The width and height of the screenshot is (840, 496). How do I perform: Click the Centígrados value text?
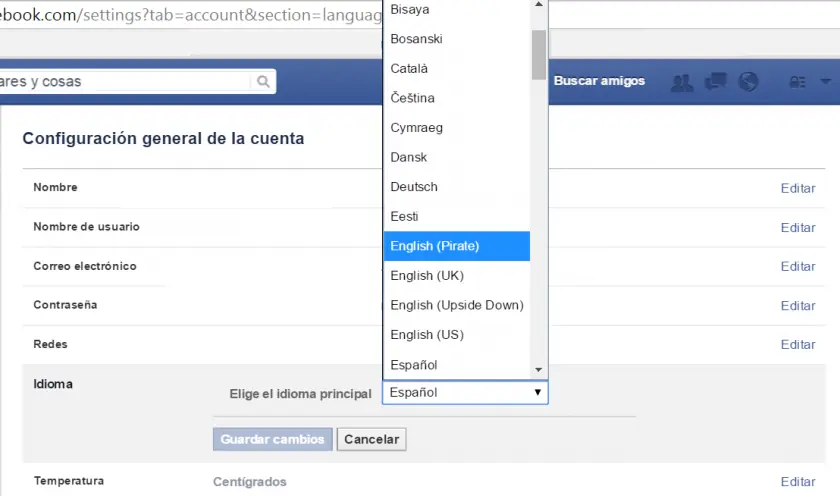coord(250,482)
